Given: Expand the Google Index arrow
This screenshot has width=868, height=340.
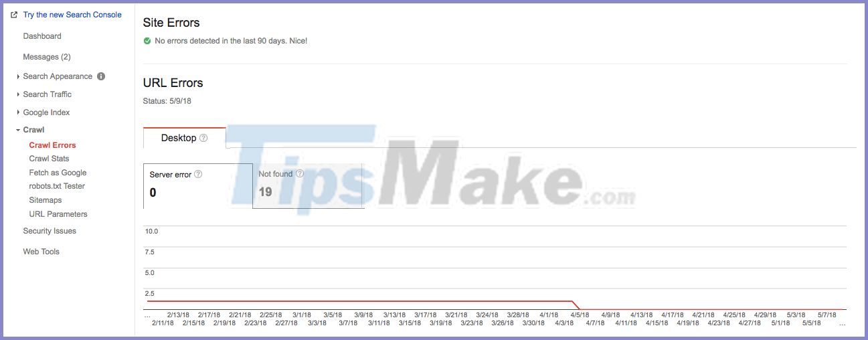Looking at the screenshot, I should [18, 112].
